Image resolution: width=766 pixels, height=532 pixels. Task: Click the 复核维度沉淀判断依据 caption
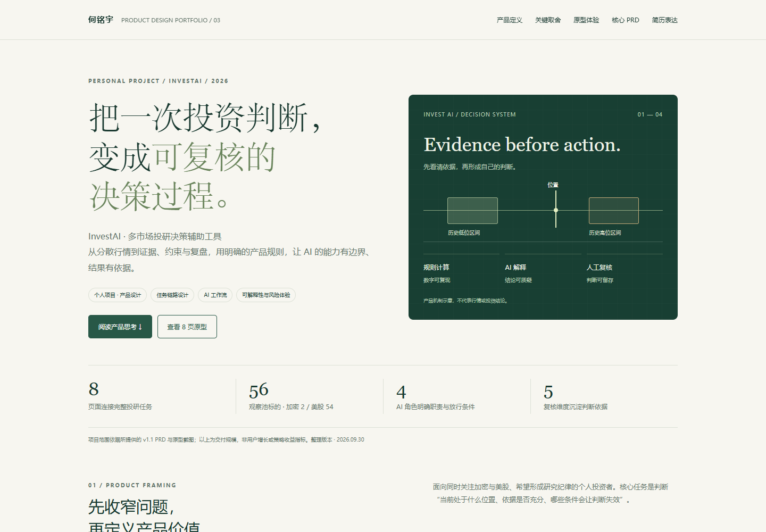(576, 407)
